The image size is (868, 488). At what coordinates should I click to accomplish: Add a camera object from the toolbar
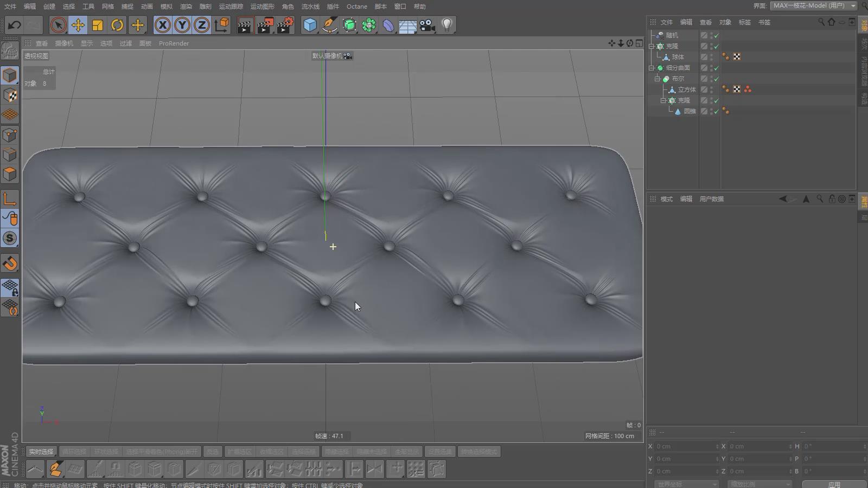(x=427, y=25)
